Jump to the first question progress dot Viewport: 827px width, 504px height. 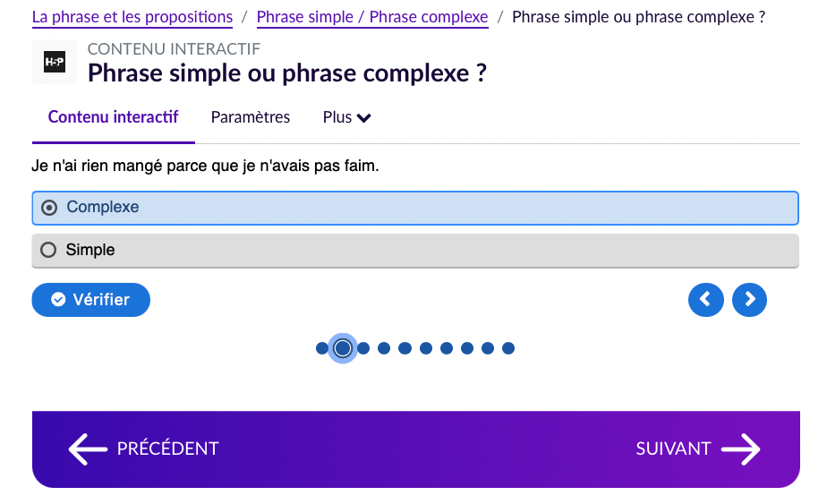coord(322,348)
